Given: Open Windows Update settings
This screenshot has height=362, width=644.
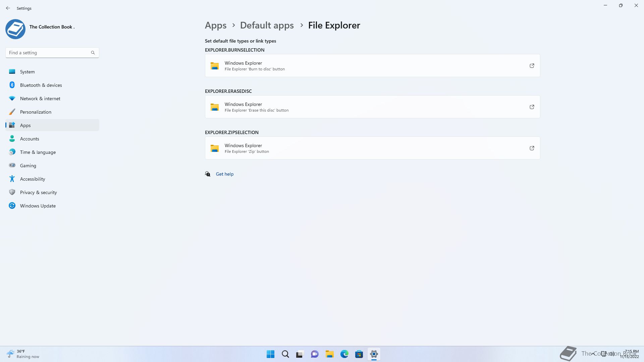Looking at the screenshot, I should pos(52,206).
